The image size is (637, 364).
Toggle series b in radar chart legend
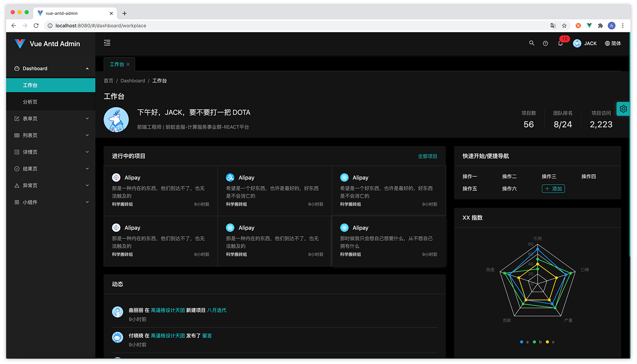pos(537,342)
